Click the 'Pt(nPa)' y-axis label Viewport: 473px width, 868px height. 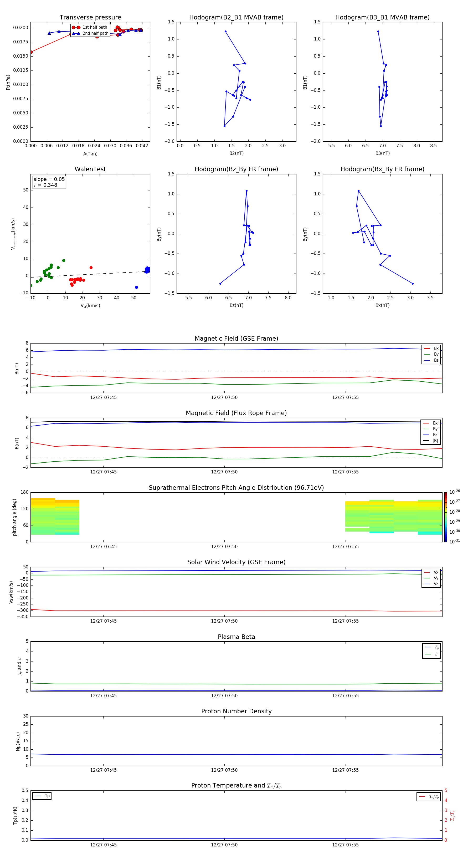(8, 82)
